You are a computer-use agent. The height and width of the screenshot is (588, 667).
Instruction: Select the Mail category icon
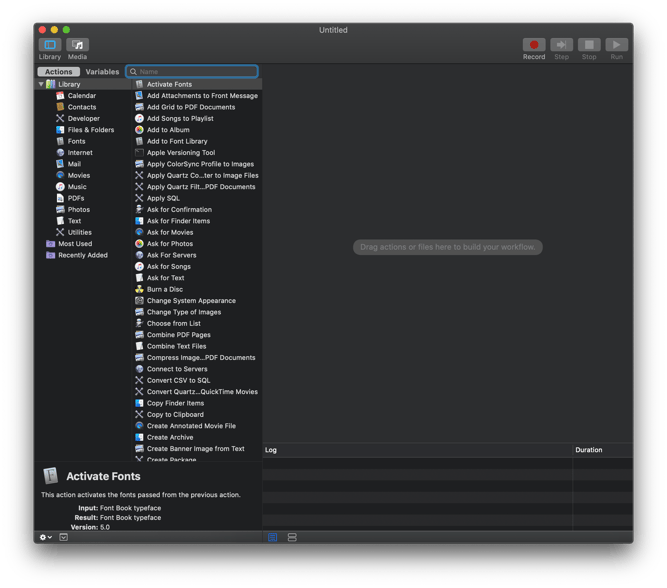60,164
